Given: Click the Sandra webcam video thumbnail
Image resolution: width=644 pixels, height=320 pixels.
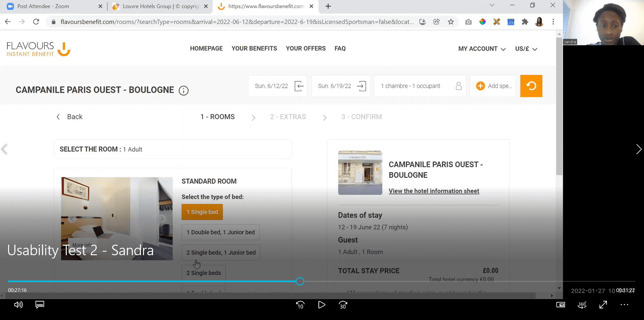Looking at the screenshot, I should click(x=604, y=23).
